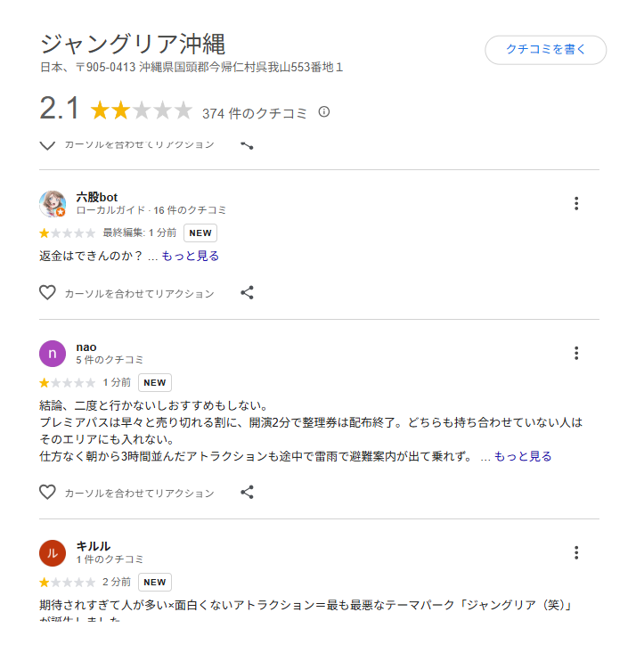Open nao purple avatar
The image size is (644, 653).
[53, 354]
